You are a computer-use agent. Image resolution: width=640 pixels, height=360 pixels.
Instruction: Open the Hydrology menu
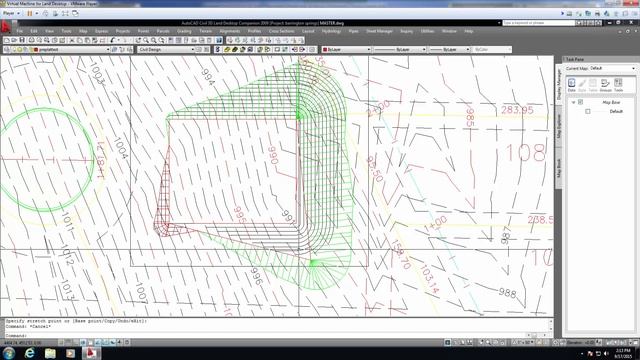coord(331,31)
